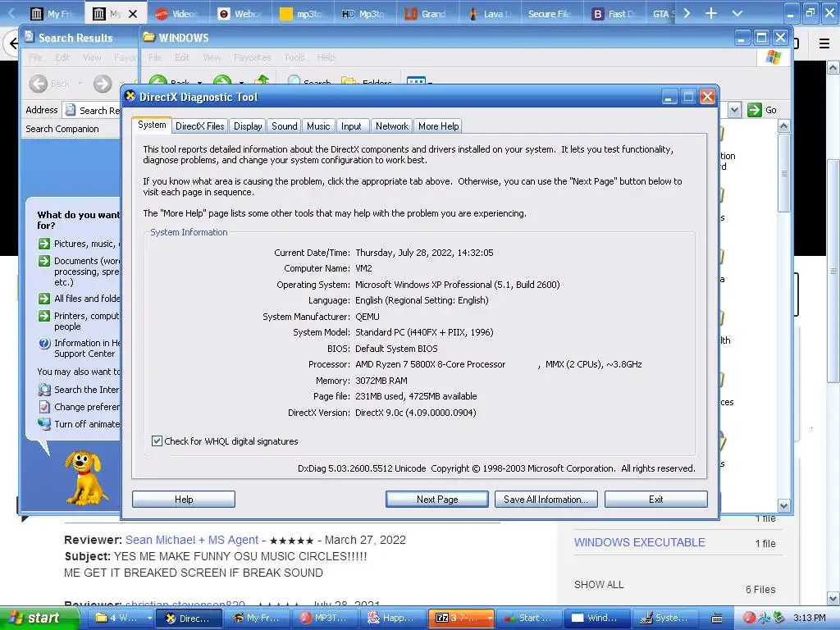Click the DirectX Diagnostic Tool title icon

[130, 97]
